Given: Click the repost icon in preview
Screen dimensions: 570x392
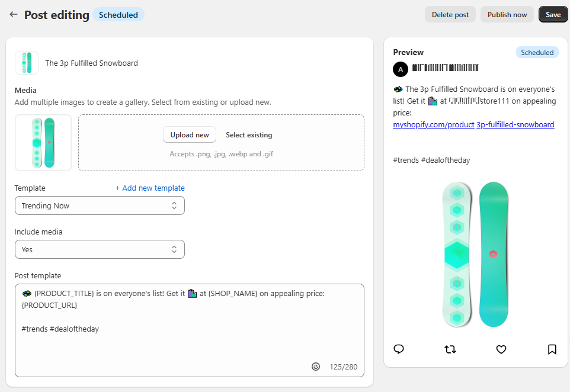Looking at the screenshot, I should 450,349.
